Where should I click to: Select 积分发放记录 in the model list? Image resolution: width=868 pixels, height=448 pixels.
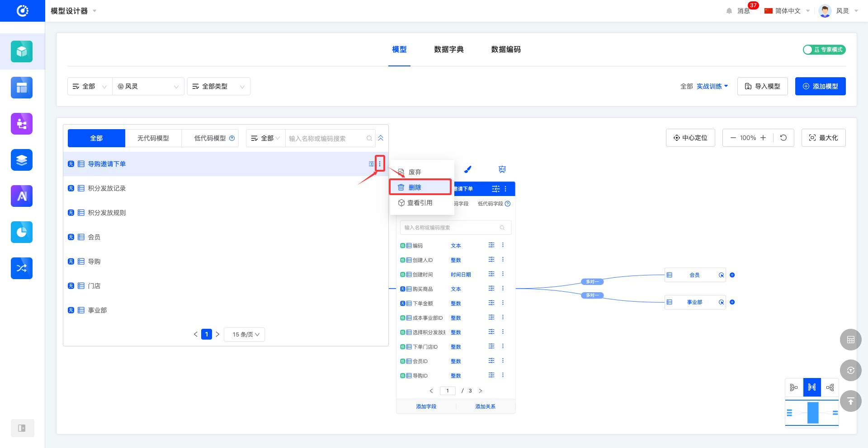226,188
